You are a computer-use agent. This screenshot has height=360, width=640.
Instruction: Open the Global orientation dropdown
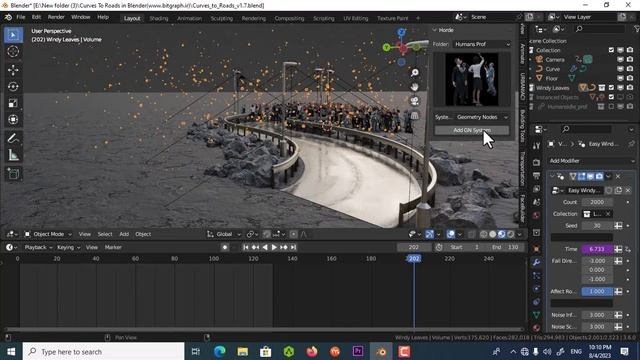tap(224, 234)
